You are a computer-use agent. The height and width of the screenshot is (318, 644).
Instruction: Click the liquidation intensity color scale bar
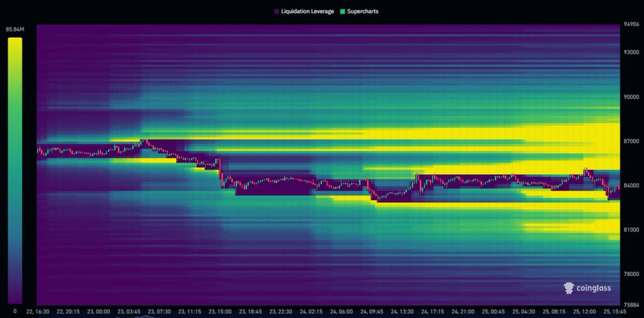[x=15, y=171]
